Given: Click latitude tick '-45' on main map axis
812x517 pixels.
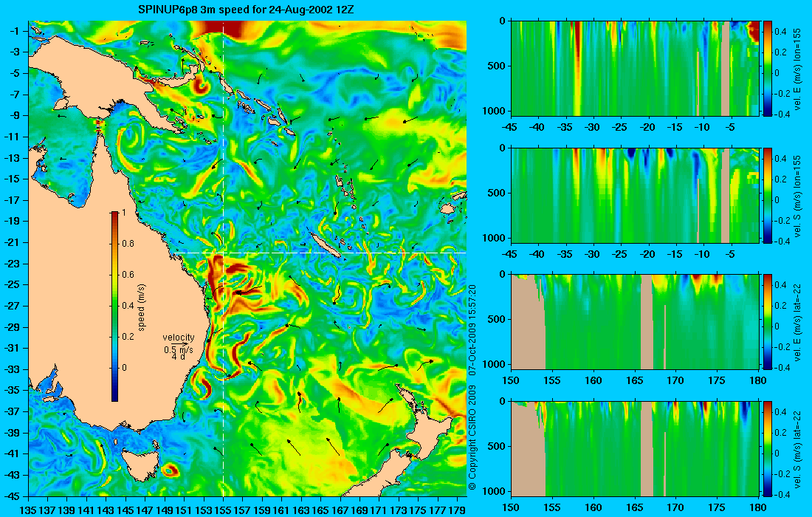Looking at the screenshot, I should (12, 496).
